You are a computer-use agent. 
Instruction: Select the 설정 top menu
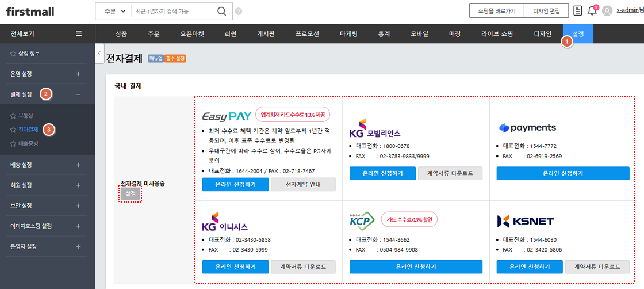pyautogui.click(x=578, y=34)
